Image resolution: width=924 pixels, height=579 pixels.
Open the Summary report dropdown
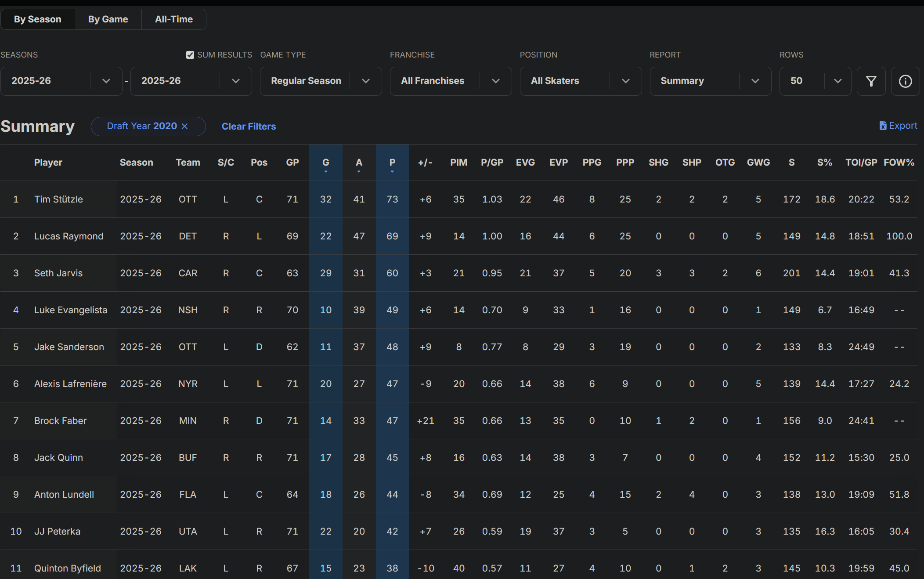[x=710, y=81]
